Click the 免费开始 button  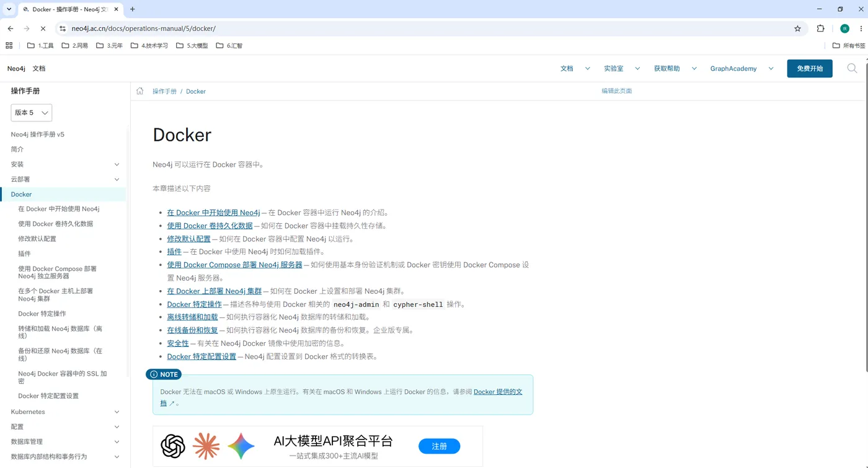(810, 68)
